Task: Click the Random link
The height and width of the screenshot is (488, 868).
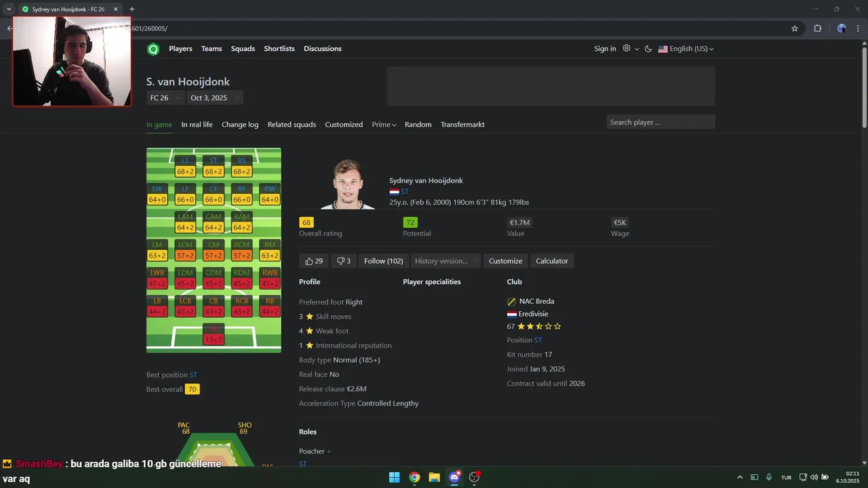Action: (418, 125)
